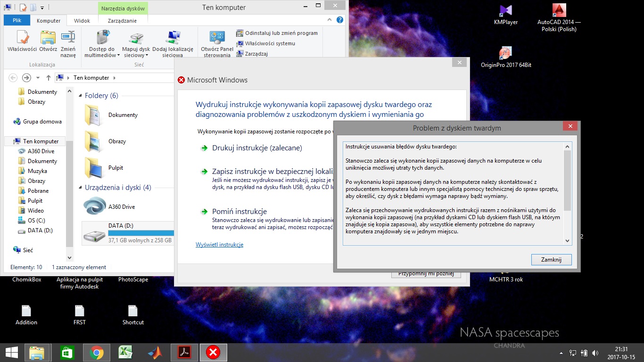Click quick access toolbar dropdown arrow

tap(42, 8)
